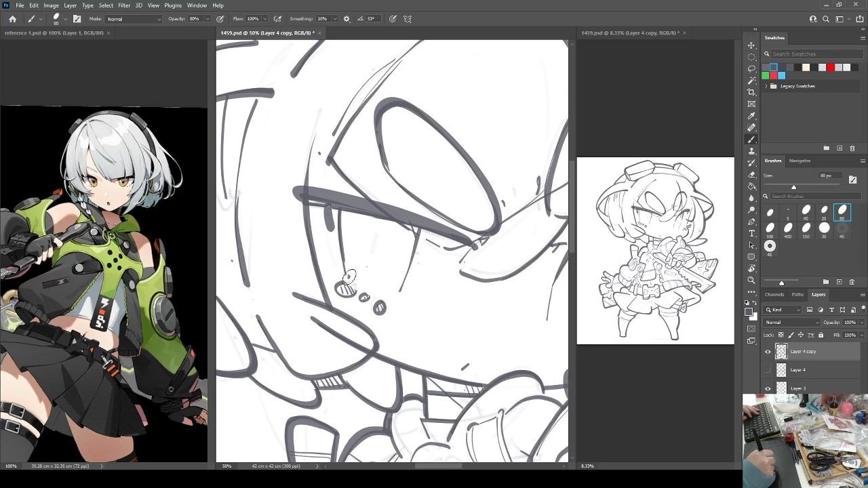This screenshot has width=868, height=488.
Task: Select the Eyedropper tool
Action: click(751, 116)
